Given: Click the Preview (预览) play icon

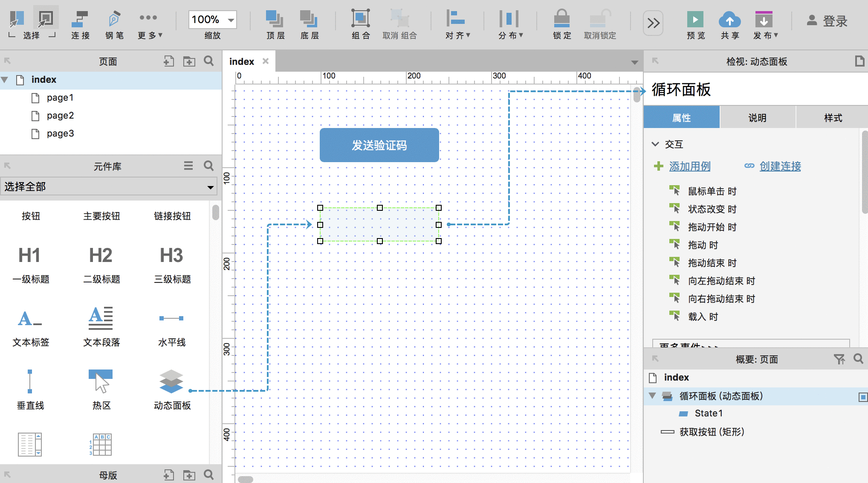Looking at the screenshot, I should click(695, 20).
